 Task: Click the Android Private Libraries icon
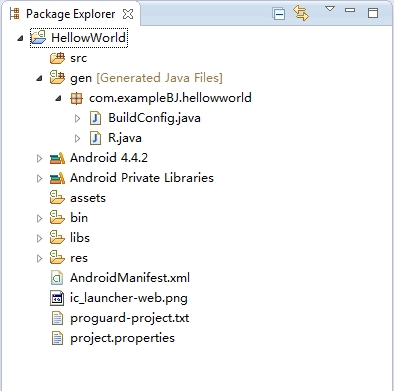click(x=57, y=178)
